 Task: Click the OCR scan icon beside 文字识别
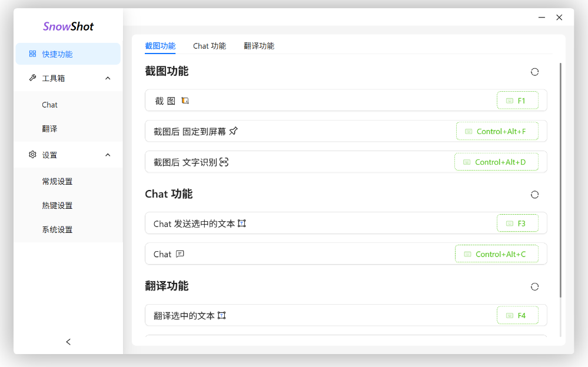coord(224,162)
